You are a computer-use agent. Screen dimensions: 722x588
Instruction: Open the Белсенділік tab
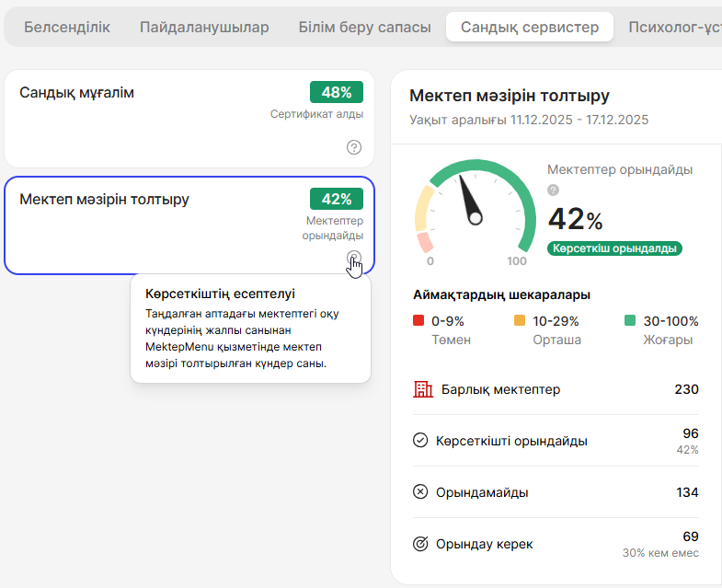66,28
